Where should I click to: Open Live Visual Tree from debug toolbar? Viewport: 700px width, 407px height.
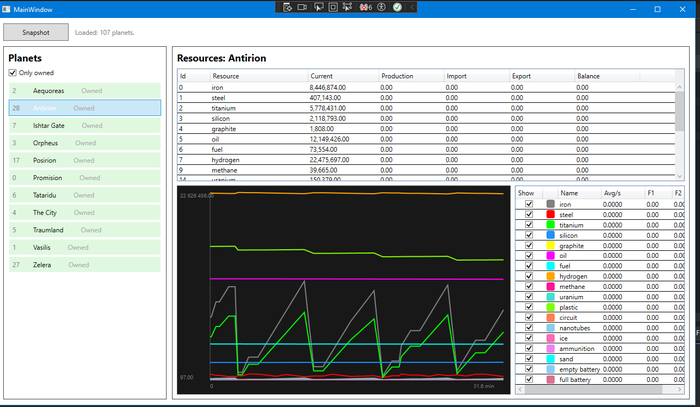click(x=288, y=7)
